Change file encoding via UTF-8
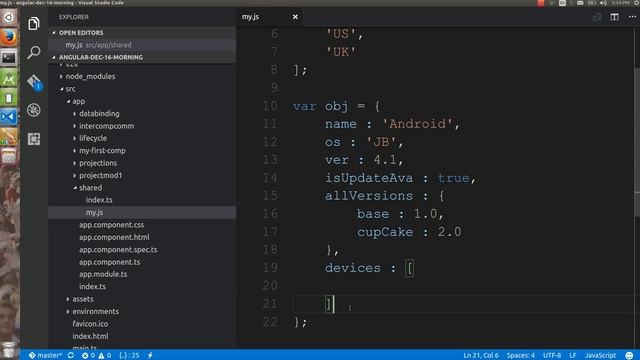 point(552,355)
